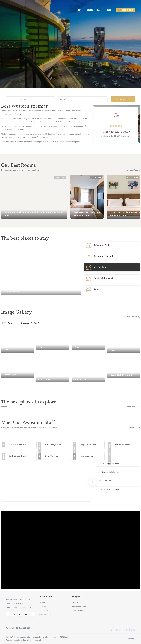Open the Guests selector dropdown
Image resolution: width=141 pixels, height=644 pixels.
(x=83, y=99)
